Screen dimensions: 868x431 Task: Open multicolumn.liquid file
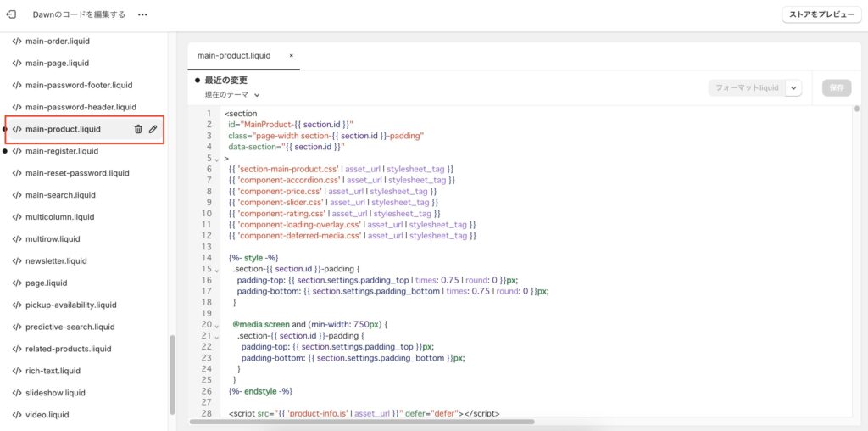60,216
